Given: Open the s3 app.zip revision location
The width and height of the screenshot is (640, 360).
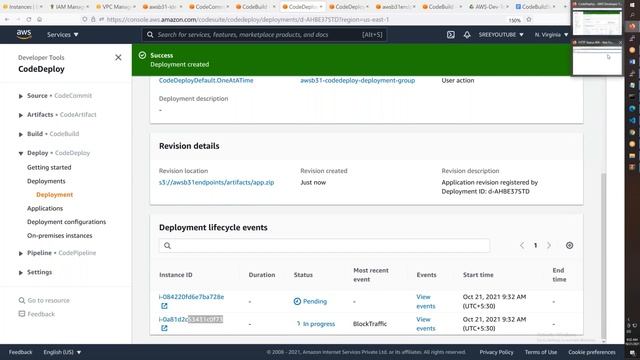Looking at the screenshot, I should click(216, 182).
